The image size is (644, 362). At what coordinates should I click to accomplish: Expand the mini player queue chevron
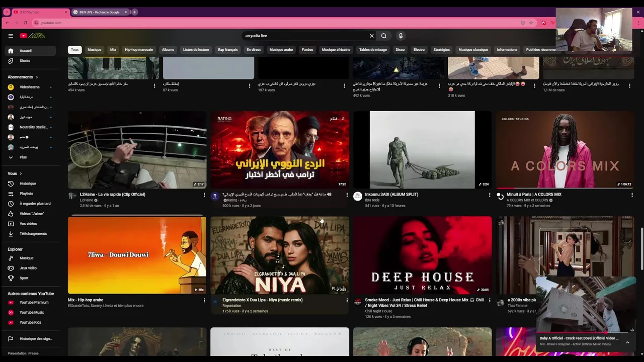coord(627,342)
